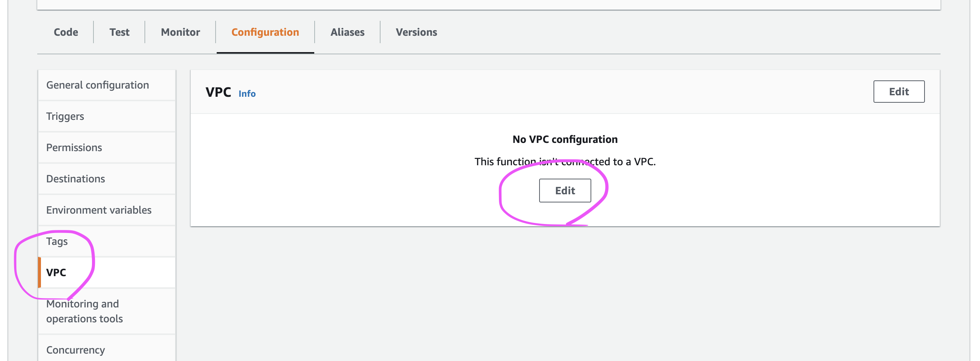Click Edit below No VPC configuration
Image resolution: width=980 pixels, height=361 pixels.
click(565, 191)
